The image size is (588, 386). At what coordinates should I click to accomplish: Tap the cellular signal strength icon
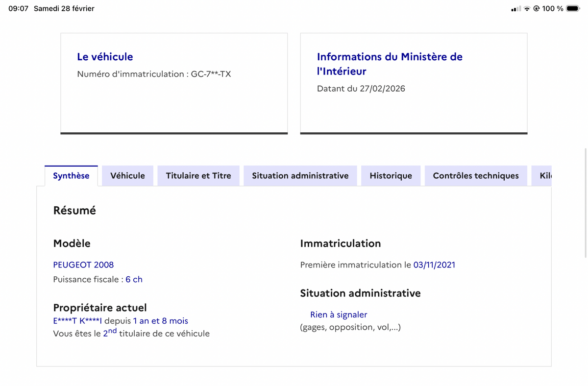[516, 9]
